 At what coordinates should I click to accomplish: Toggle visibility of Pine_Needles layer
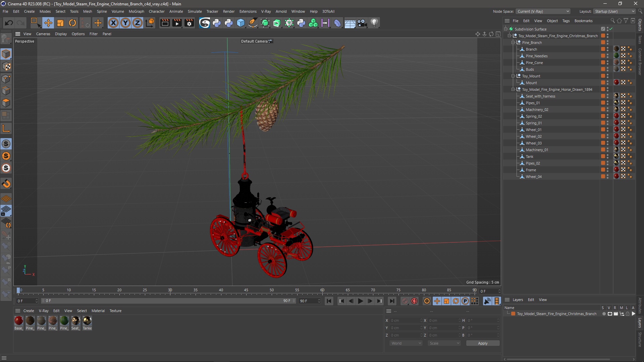609,56
